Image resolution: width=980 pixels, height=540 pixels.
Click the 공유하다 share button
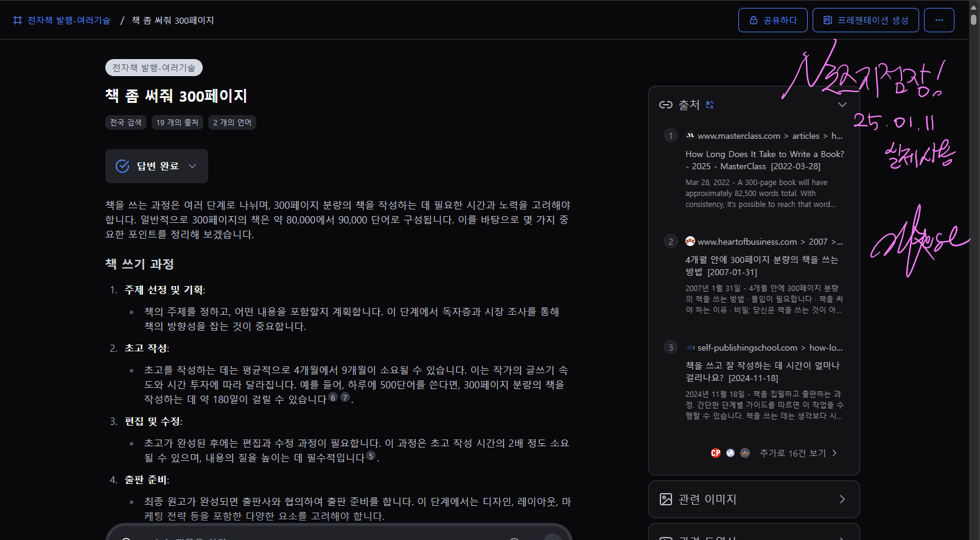pos(773,20)
